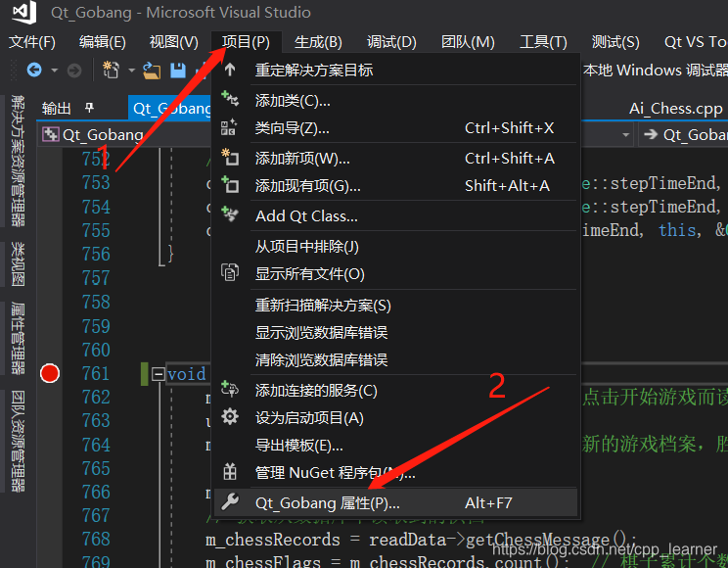728x568 pixels.
Task: Open the back navigation history dropdown
Action: pyautogui.click(x=55, y=71)
